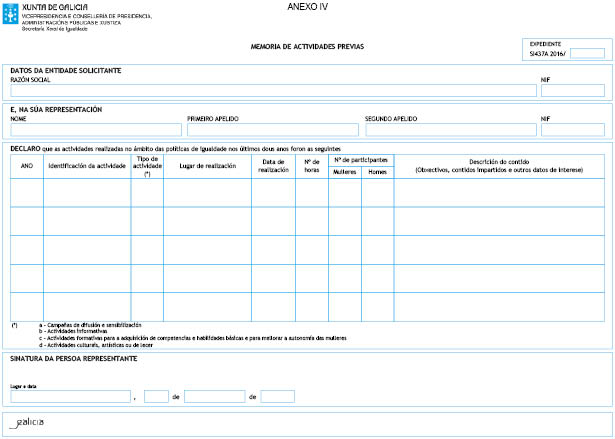The image size is (615, 439).
Task: Focus the Razón Social input field
Action: pos(271,91)
